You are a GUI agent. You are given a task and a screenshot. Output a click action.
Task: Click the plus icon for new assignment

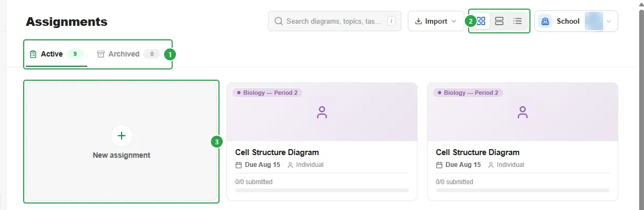[122, 136]
